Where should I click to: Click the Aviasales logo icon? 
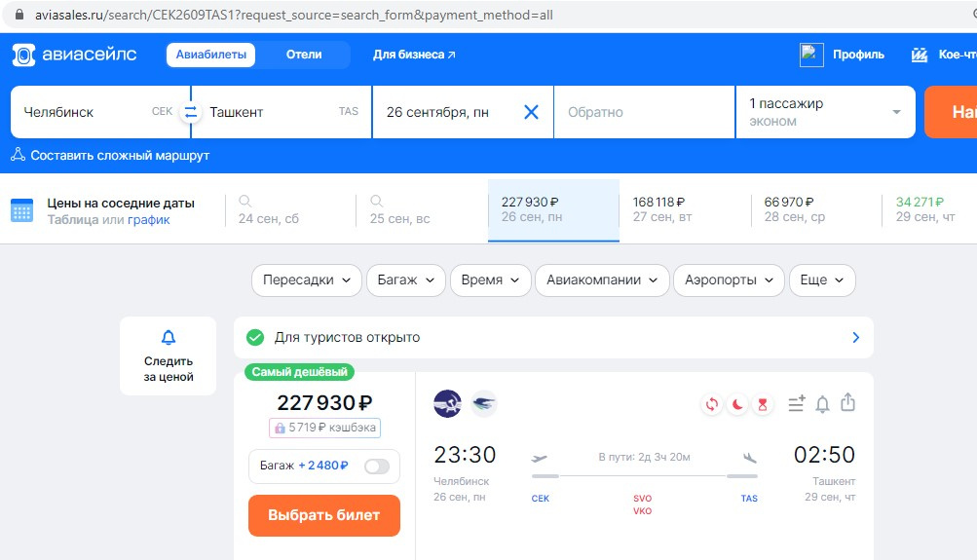(23, 55)
